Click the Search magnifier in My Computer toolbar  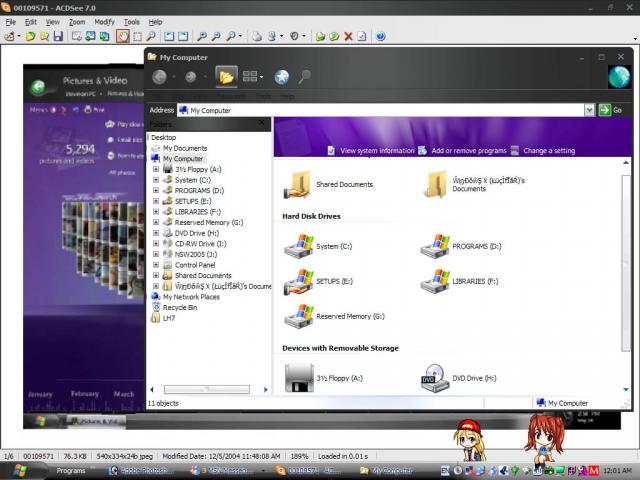click(304, 77)
